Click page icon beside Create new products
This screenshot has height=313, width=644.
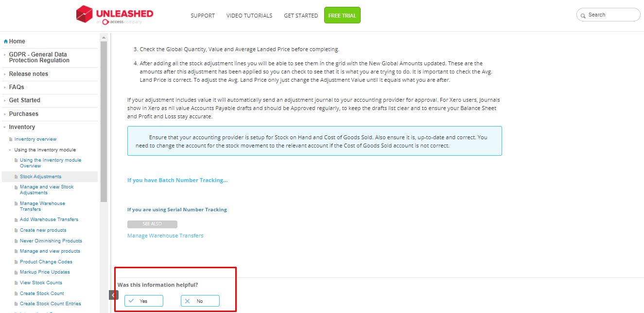(x=16, y=230)
